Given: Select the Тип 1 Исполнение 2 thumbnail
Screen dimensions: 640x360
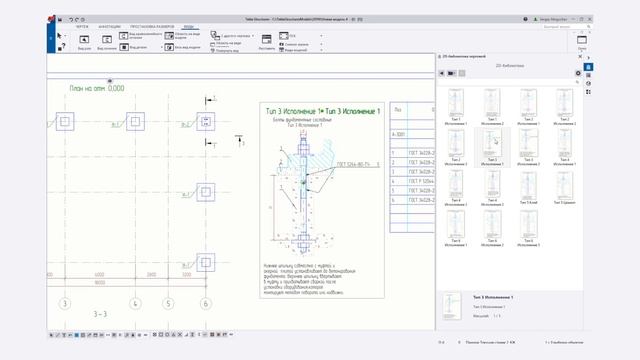Looking at the screenshot, I should (492, 107).
